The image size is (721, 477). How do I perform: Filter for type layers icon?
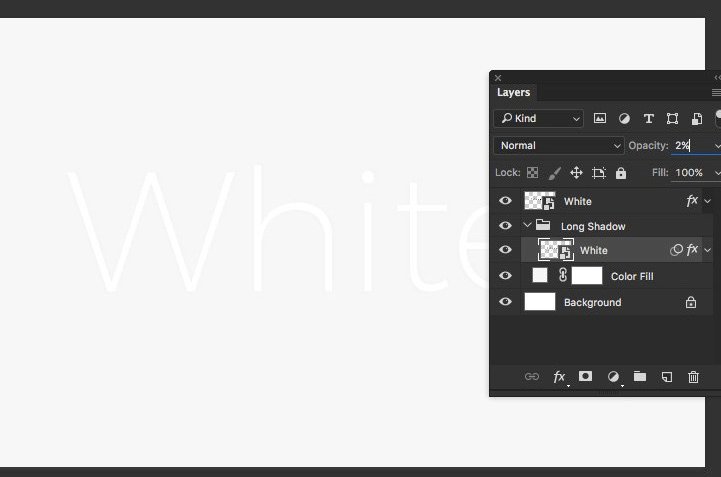click(648, 118)
